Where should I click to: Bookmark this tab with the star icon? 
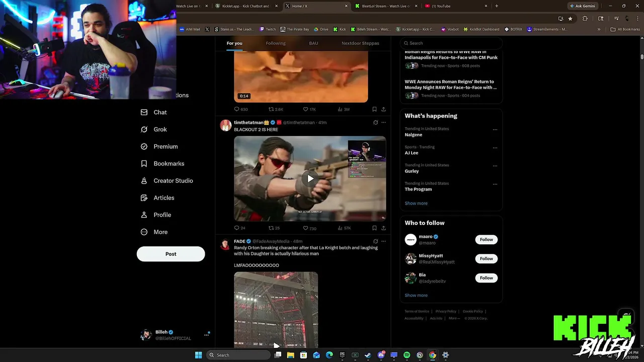coord(570,19)
